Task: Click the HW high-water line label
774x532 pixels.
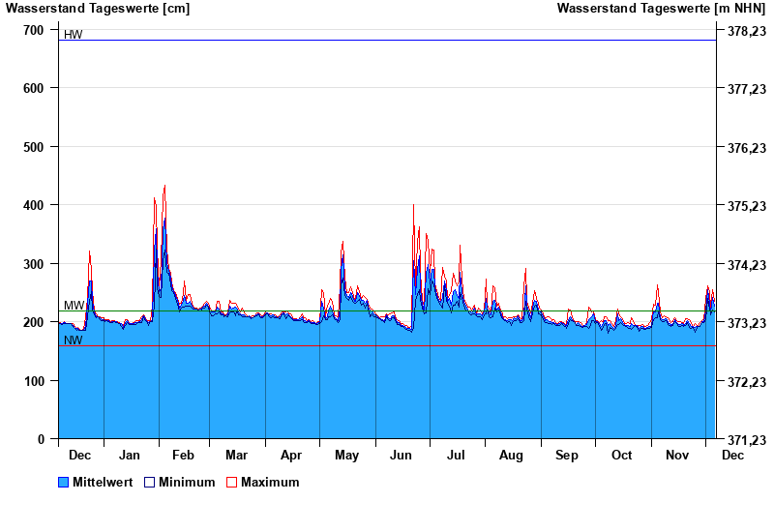Action: pos(73,35)
